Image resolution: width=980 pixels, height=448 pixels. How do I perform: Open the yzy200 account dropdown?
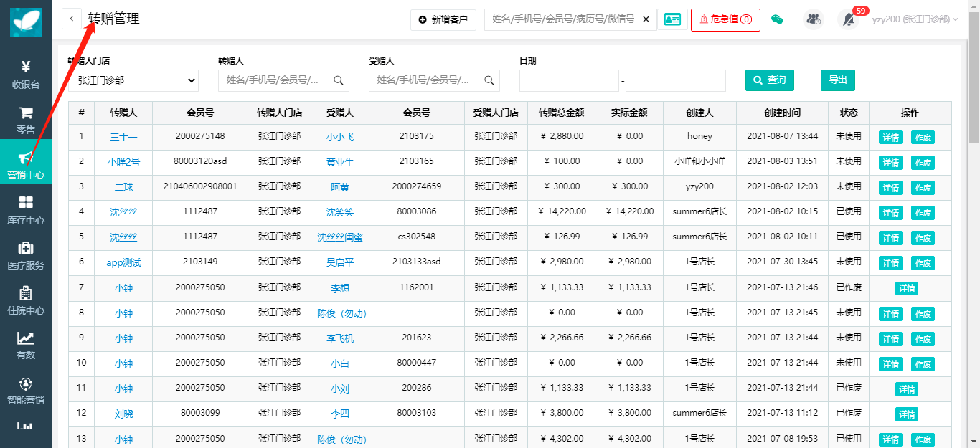coord(915,19)
